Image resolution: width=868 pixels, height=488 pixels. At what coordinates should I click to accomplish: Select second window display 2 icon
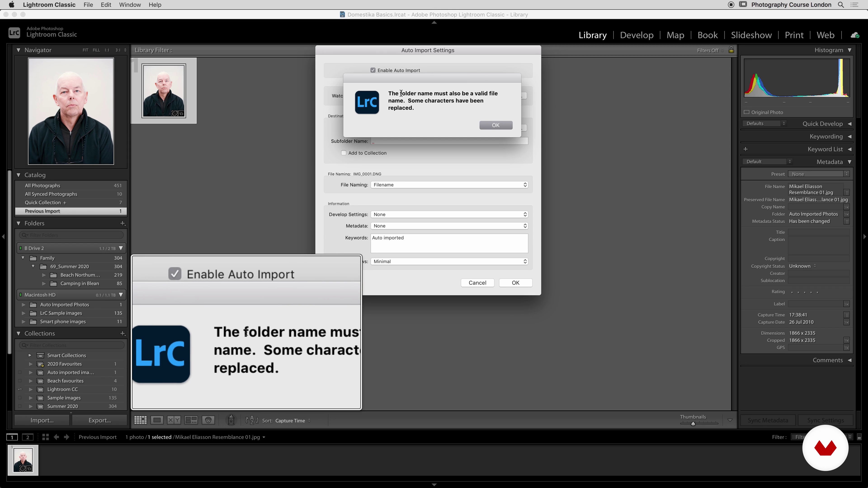pos(28,437)
